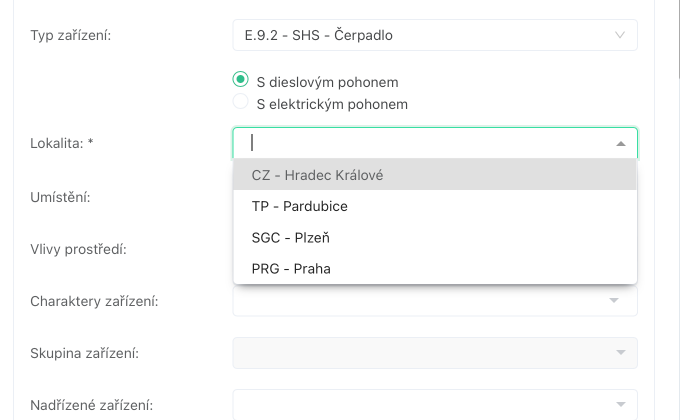680x420 pixels.
Task: Click the Typ zařízení field label
Action: 71,35
